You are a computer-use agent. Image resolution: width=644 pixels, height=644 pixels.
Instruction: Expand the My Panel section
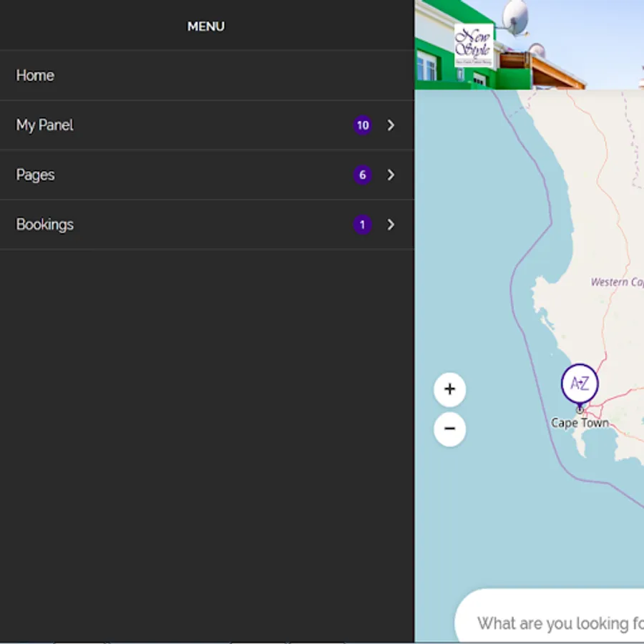point(391,125)
